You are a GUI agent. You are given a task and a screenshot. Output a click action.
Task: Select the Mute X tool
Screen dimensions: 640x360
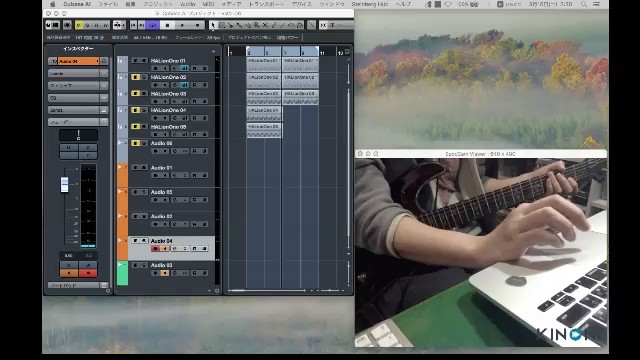tap(265, 25)
